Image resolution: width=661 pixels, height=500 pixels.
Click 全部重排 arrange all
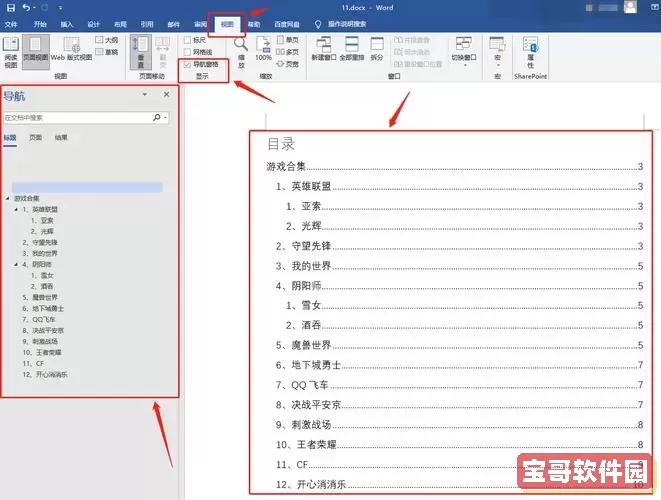[352, 48]
